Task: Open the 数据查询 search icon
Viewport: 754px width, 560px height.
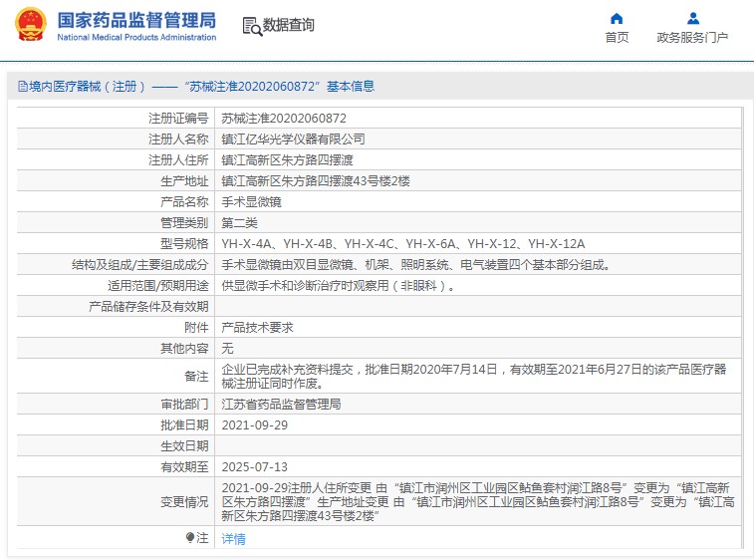Action: point(252,27)
